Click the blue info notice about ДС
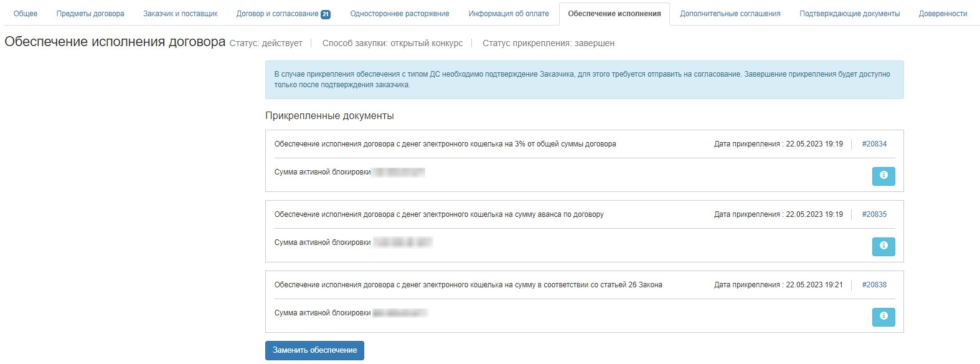The width and height of the screenshot is (980, 364). tap(584, 80)
